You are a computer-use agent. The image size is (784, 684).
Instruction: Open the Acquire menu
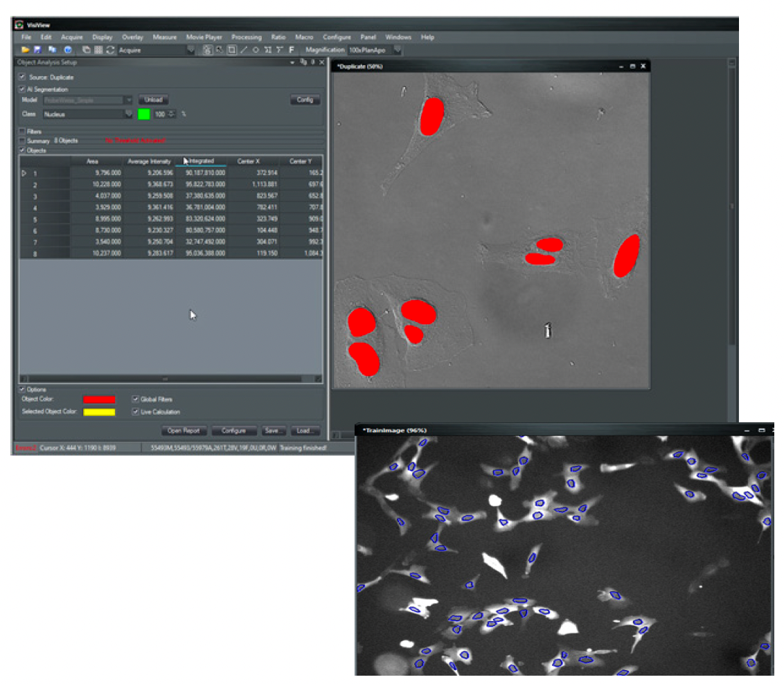(x=72, y=37)
